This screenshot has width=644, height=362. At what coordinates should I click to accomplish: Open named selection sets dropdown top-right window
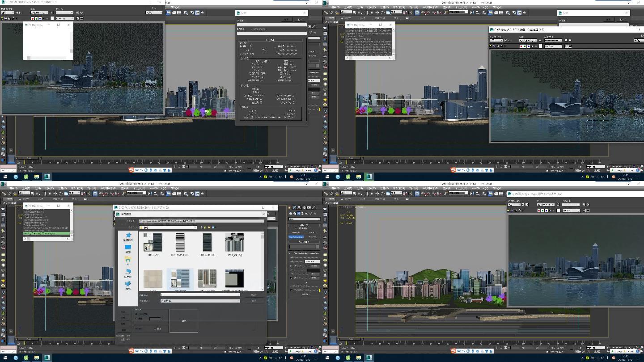tap(458, 12)
